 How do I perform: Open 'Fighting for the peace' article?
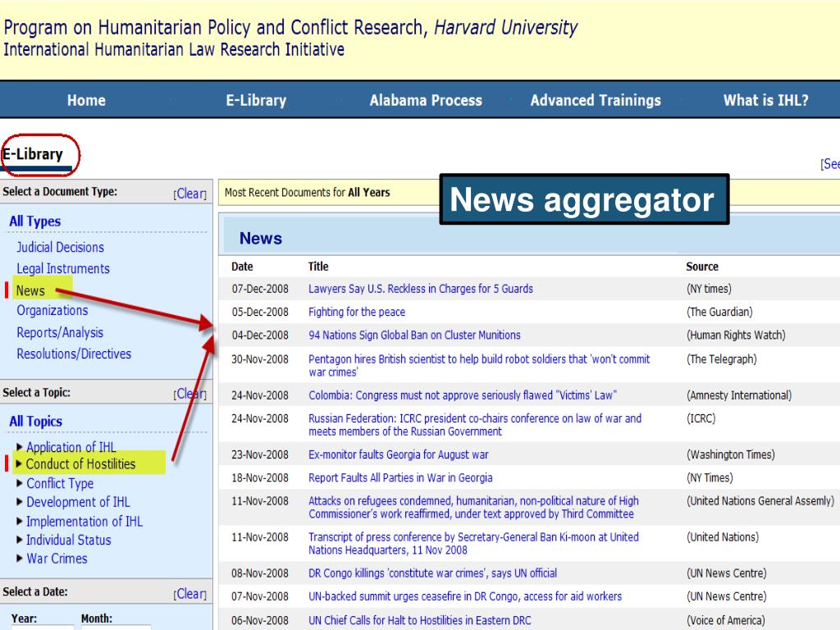point(356,312)
